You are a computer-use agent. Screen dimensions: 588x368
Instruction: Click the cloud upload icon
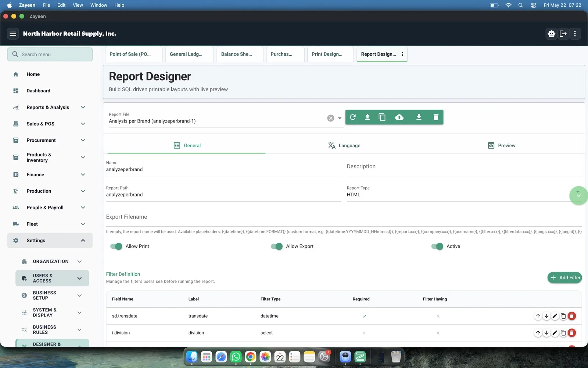[399, 117]
